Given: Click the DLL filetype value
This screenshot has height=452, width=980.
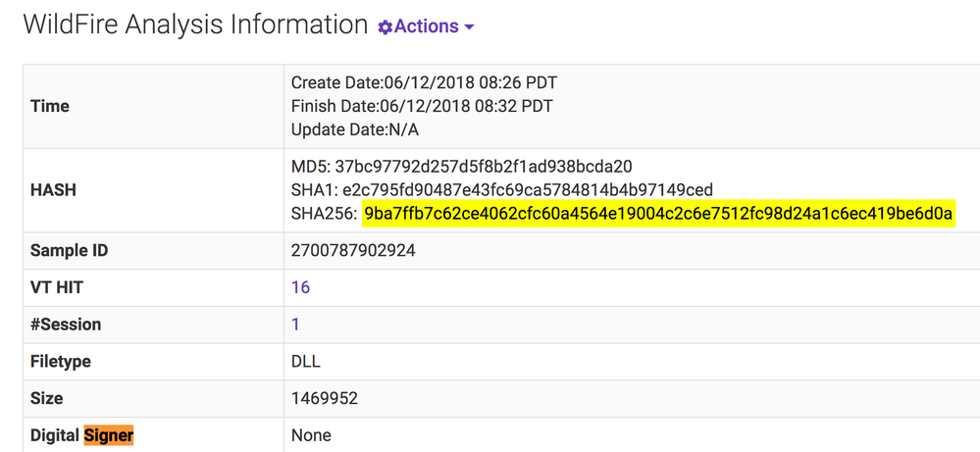Looking at the screenshot, I should [306, 362].
